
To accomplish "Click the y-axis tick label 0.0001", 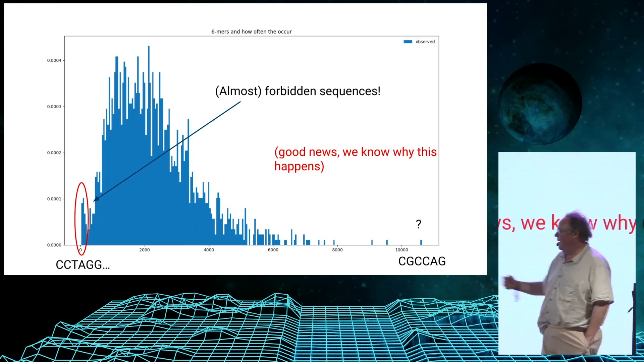I will (54, 199).
